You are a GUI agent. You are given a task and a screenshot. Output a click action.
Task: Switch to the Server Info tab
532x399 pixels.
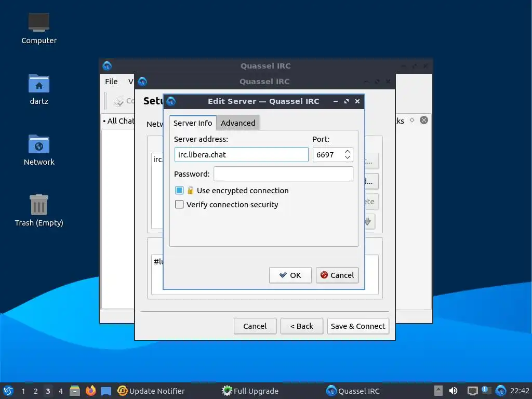click(193, 123)
